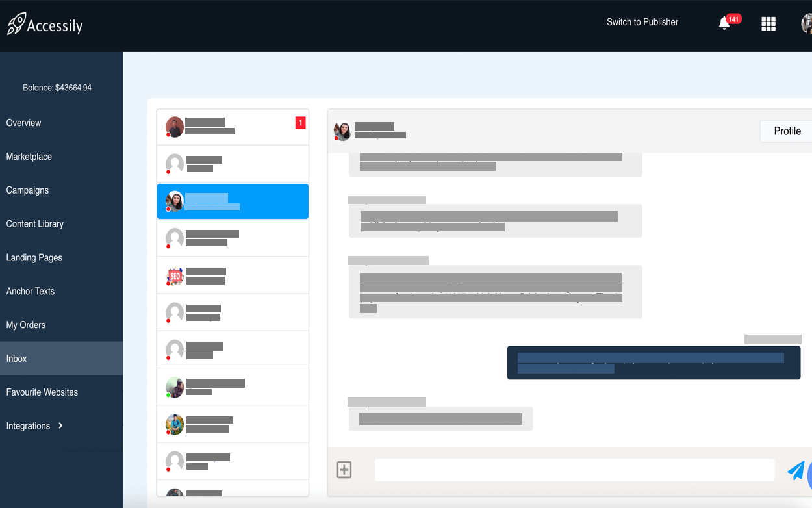
Task: Click the Balance $43664.94 text
Action: point(57,88)
